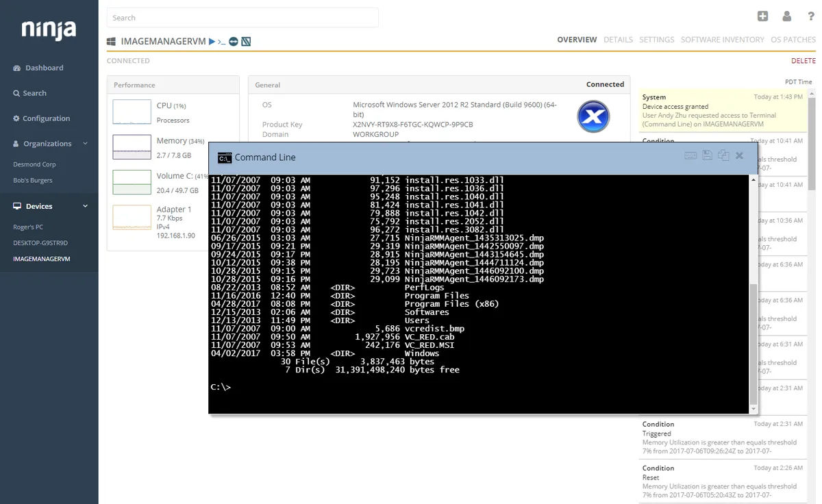Screen dimensions: 822x504
Task: Launch the TeamViewer remote connection icon
Action: click(234, 42)
